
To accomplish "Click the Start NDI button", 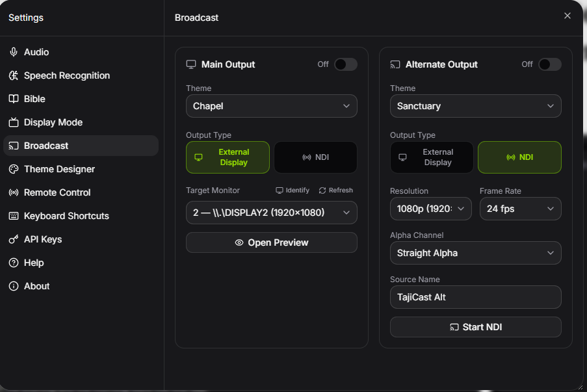I will click(x=475, y=327).
